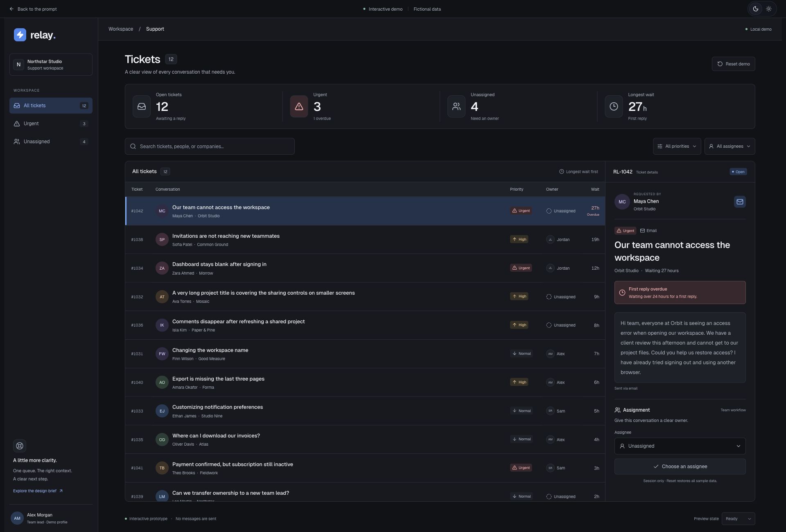Viewport: 786px width, 532px height.
Task: Open the Explore the design brief link
Action: click(38, 491)
